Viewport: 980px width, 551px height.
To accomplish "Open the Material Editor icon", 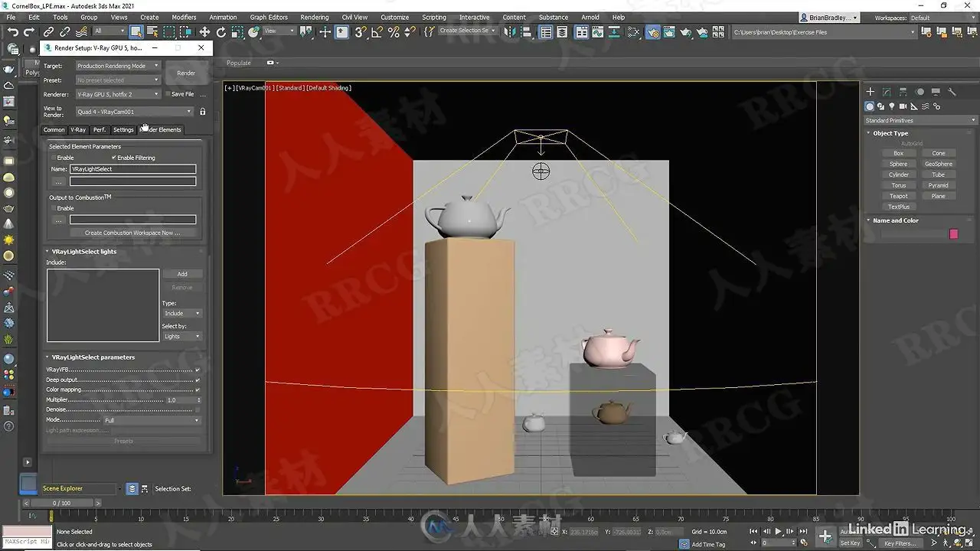I will click(x=633, y=32).
